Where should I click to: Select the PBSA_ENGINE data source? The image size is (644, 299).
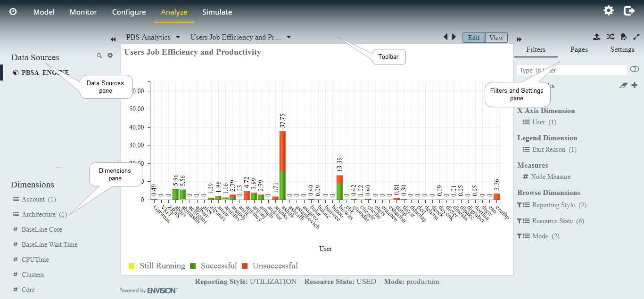pyautogui.click(x=45, y=73)
